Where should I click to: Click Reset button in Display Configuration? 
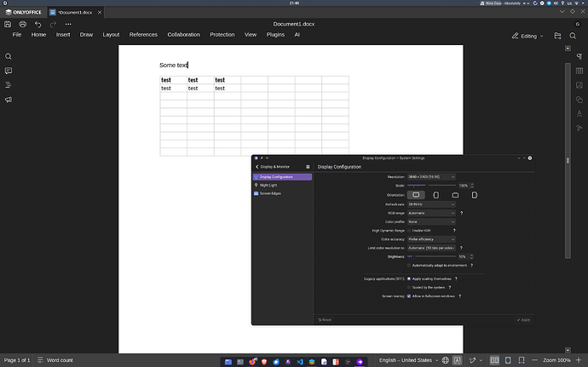pyautogui.click(x=325, y=320)
